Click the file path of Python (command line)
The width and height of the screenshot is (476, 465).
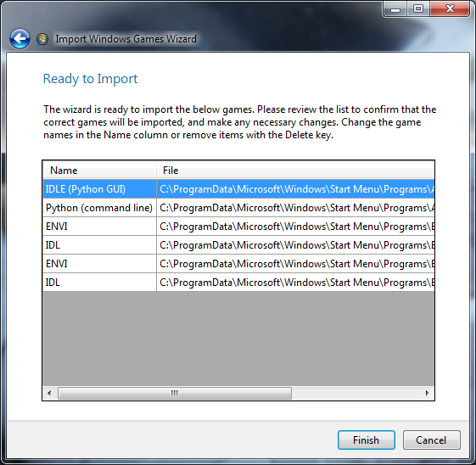(x=295, y=208)
